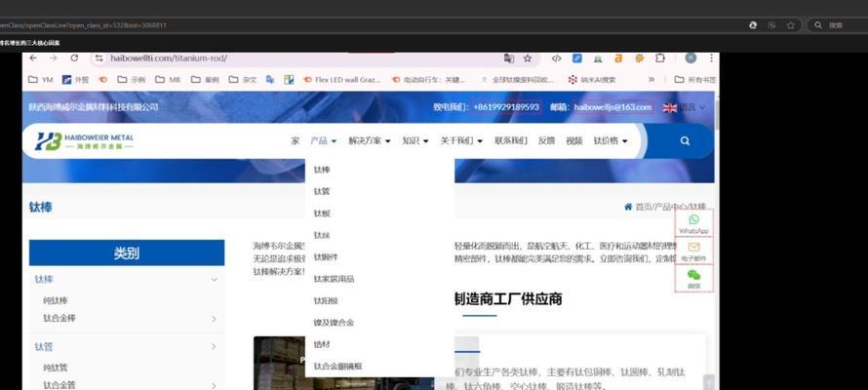Open the 外贸 bookmark

(75, 80)
